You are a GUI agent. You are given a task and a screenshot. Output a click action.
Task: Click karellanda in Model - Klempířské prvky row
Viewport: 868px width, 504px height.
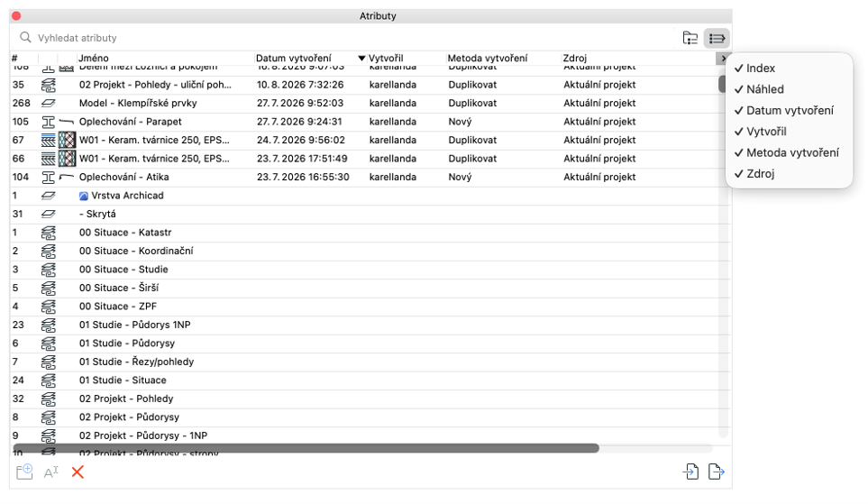click(x=392, y=103)
